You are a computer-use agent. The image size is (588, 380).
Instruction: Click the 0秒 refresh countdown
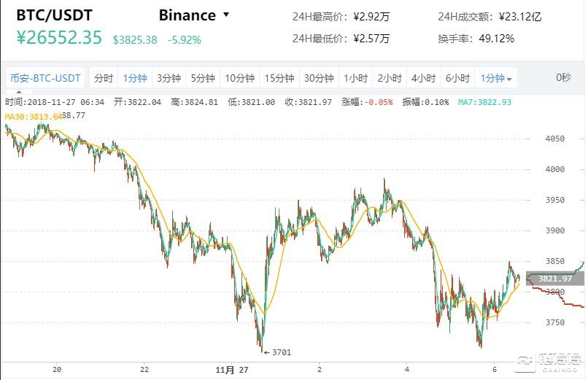[563, 77]
